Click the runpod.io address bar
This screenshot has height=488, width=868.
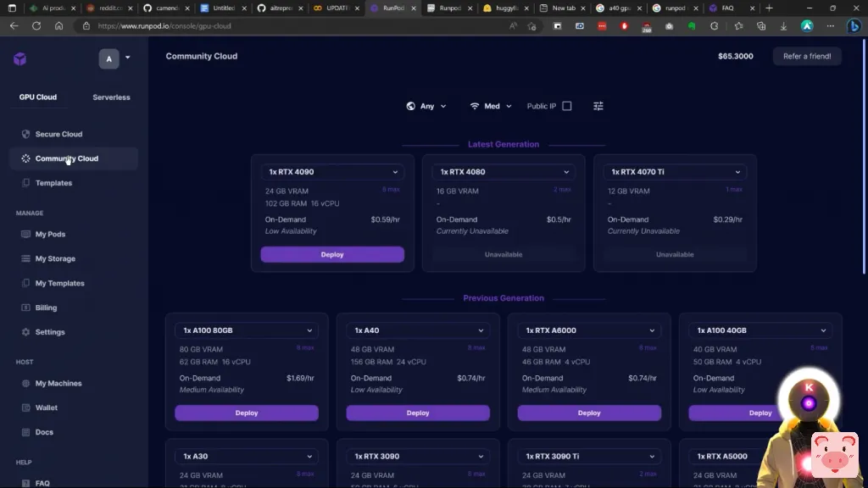coord(299,26)
